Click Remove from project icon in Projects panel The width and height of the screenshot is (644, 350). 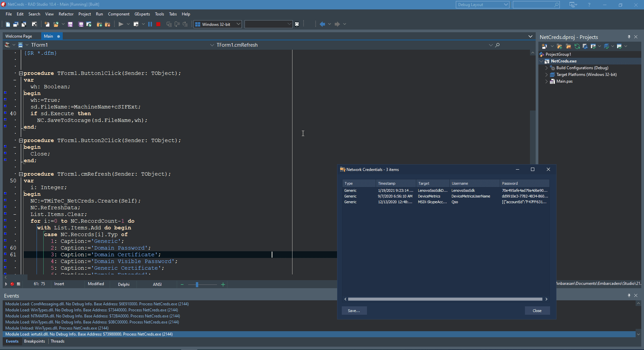point(569,46)
